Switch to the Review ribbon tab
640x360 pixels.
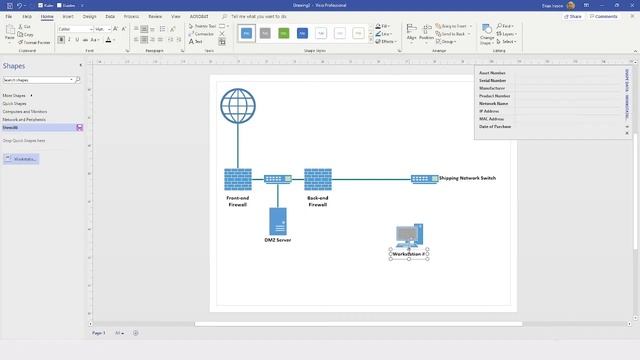[x=155, y=17]
